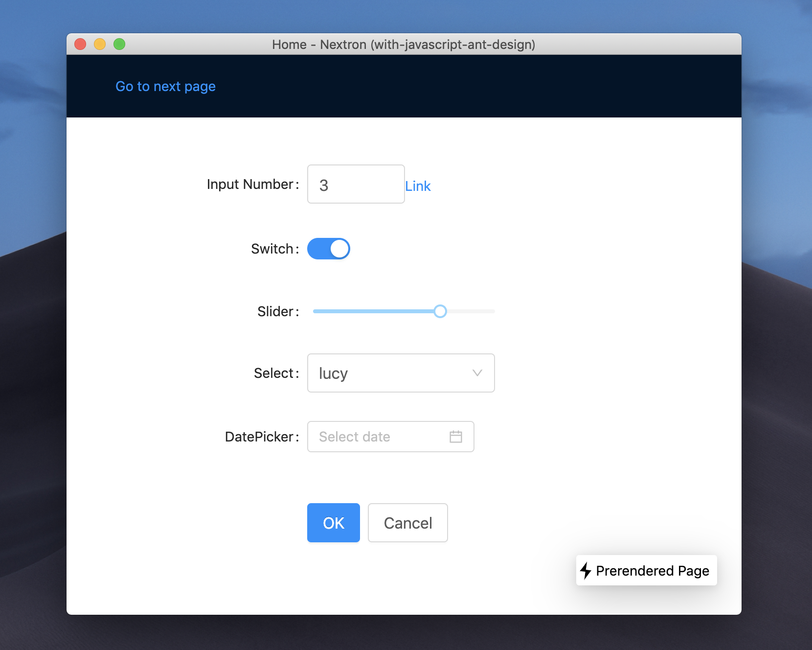Expand the lucy select dropdown
Image resolution: width=812 pixels, height=650 pixels.
point(401,373)
